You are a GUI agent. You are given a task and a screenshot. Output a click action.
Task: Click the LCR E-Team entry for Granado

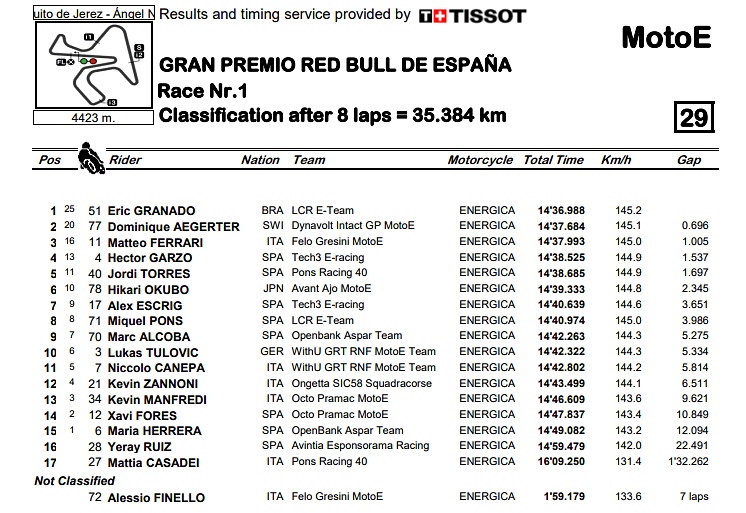click(323, 211)
